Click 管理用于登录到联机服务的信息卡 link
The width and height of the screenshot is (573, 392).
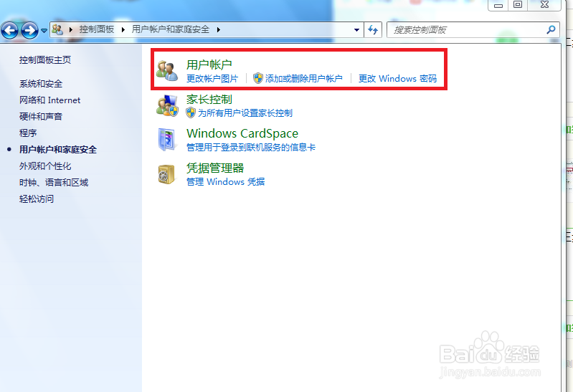pyautogui.click(x=251, y=148)
